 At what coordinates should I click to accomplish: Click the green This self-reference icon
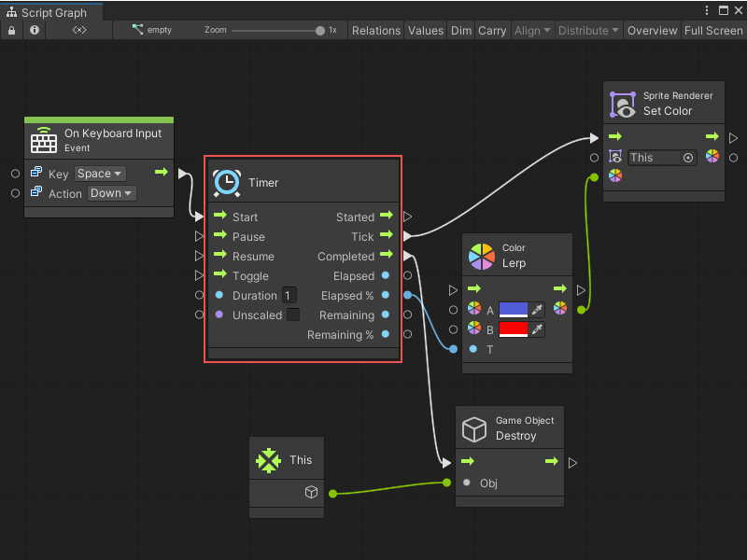tap(269, 459)
